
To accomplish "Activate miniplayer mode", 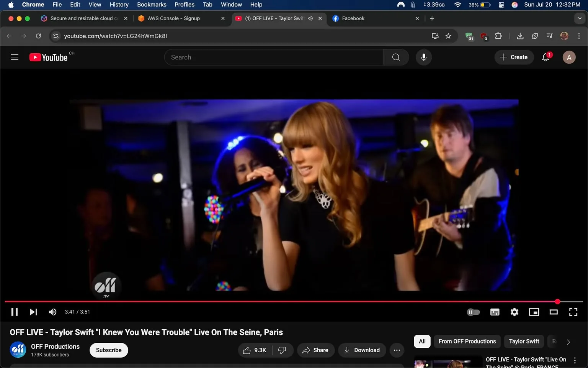I will 534,312.
